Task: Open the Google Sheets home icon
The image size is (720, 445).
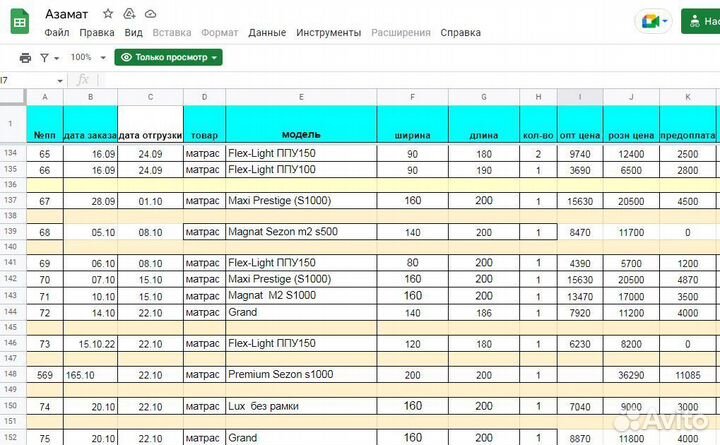Action: (x=20, y=22)
